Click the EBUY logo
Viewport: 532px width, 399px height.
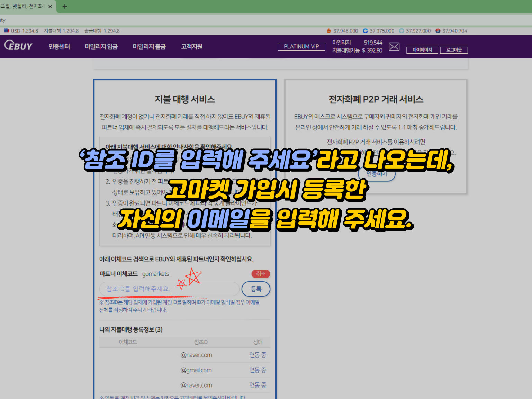coord(18,46)
